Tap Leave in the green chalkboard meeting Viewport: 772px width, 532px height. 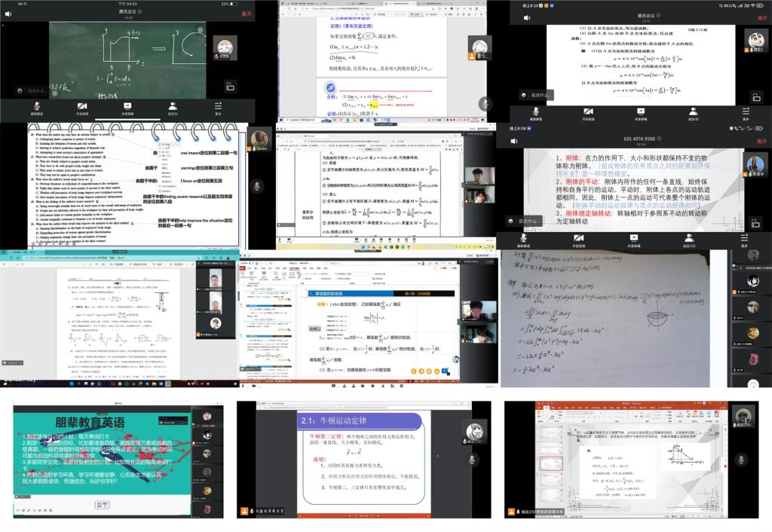coord(246,14)
